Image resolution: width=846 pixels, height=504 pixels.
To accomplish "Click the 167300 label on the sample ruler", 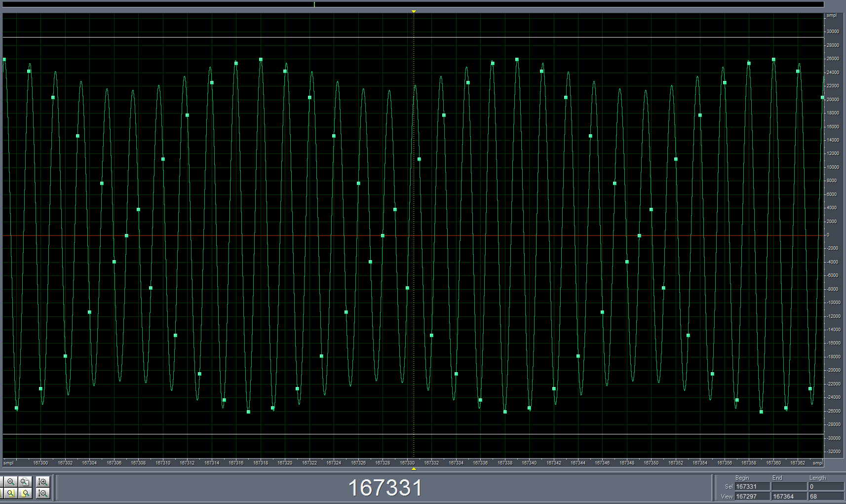I will coord(40,463).
